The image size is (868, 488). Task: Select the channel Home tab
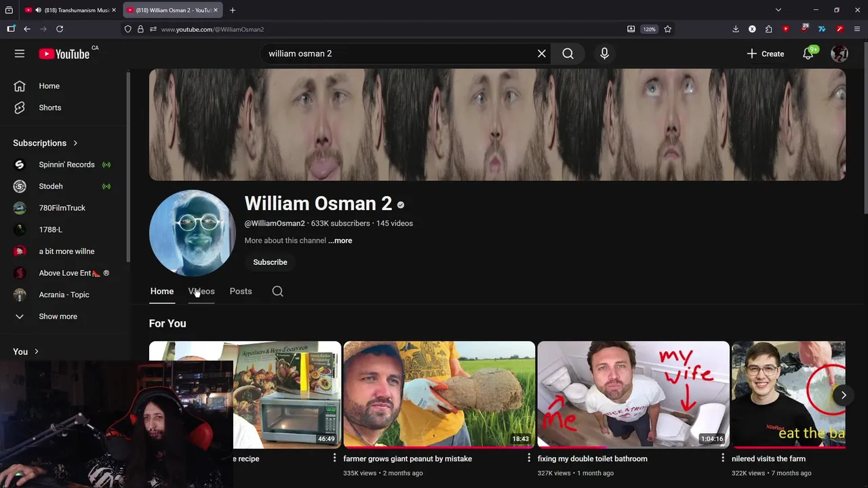click(x=162, y=291)
